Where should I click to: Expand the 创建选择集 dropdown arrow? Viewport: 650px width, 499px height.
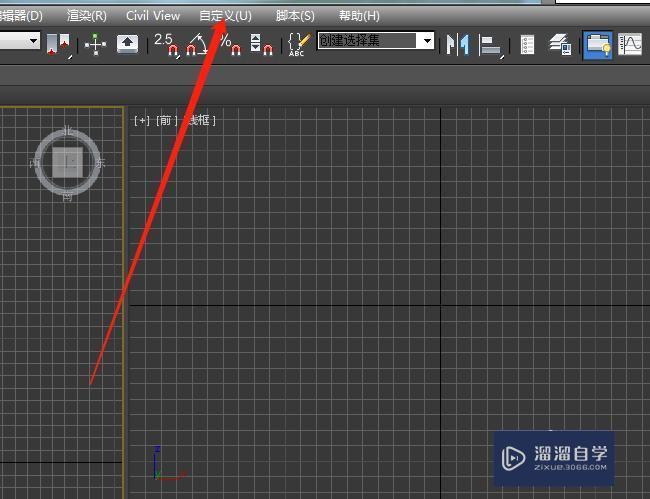click(x=427, y=41)
